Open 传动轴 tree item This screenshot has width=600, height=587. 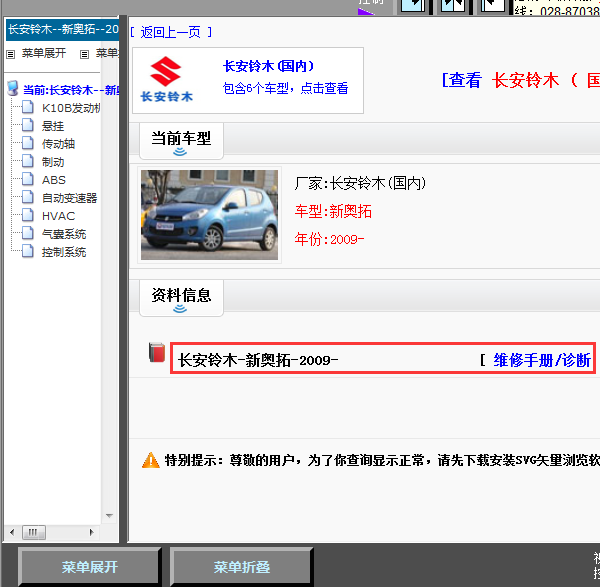click(x=58, y=144)
